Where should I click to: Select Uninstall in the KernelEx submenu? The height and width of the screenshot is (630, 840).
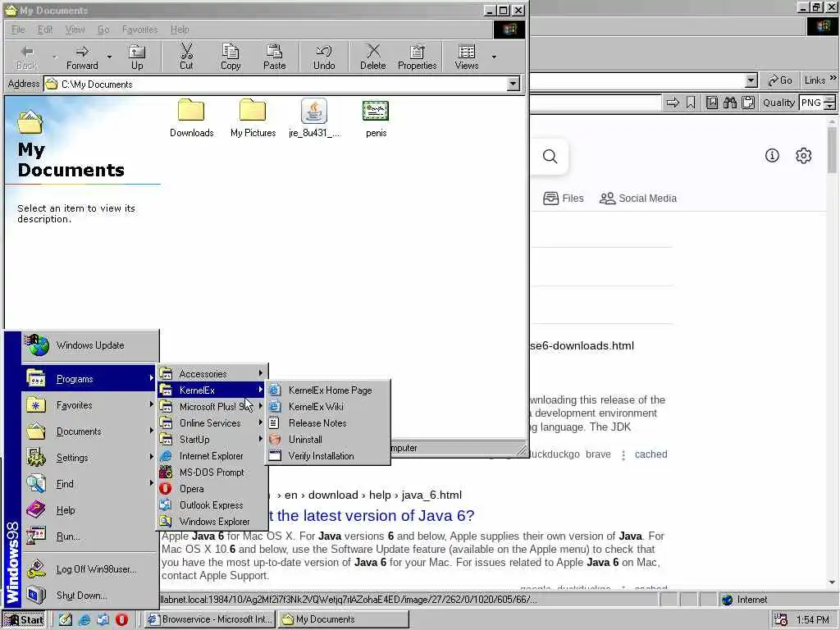click(328, 440)
